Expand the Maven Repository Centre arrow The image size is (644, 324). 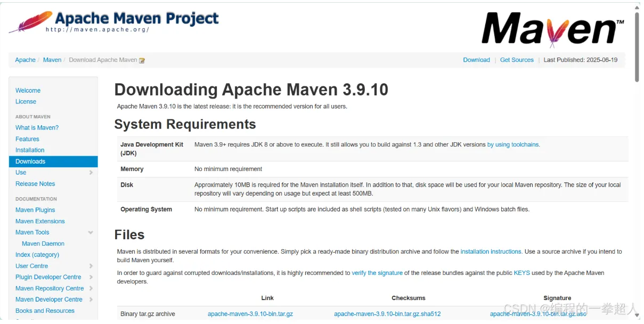point(91,288)
